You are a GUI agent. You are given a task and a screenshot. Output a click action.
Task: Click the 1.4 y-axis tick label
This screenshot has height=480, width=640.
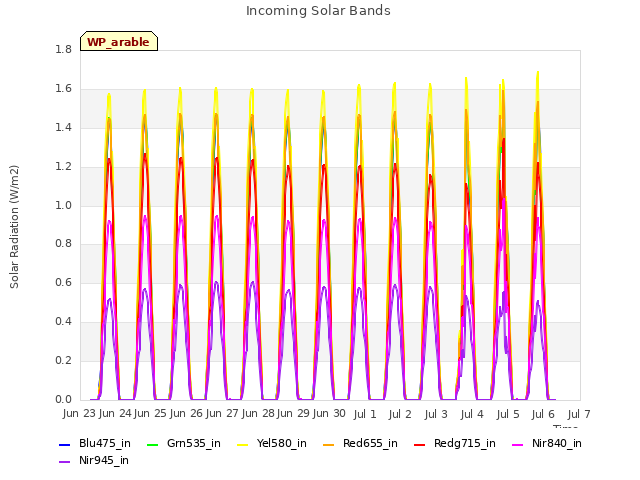pyautogui.click(x=63, y=128)
